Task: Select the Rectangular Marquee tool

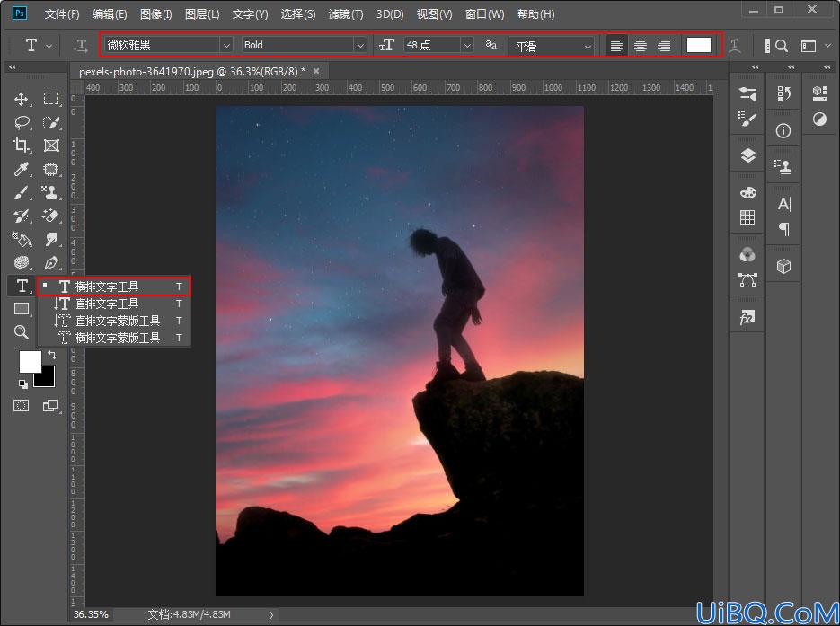Action: [x=51, y=99]
